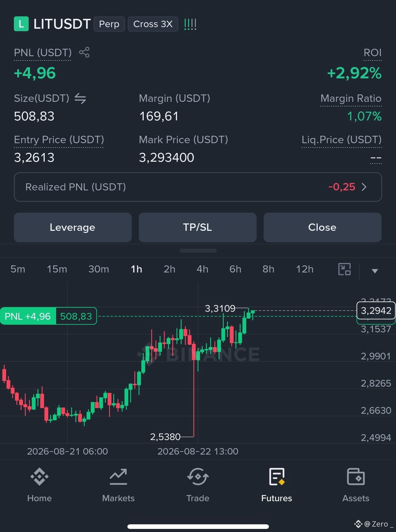396x532 pixels.
Task: Tap the Size value 508,83
Action: coord(34,116)
